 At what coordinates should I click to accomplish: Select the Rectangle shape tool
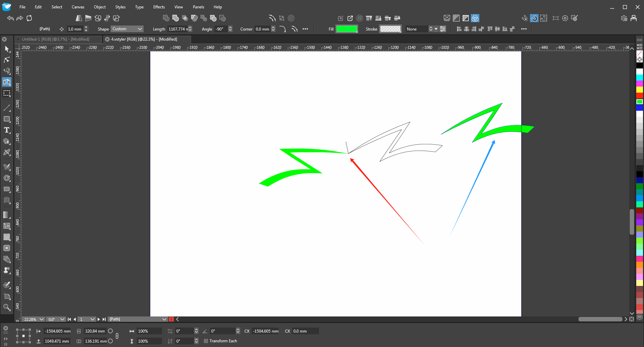[x=7, y=119]
